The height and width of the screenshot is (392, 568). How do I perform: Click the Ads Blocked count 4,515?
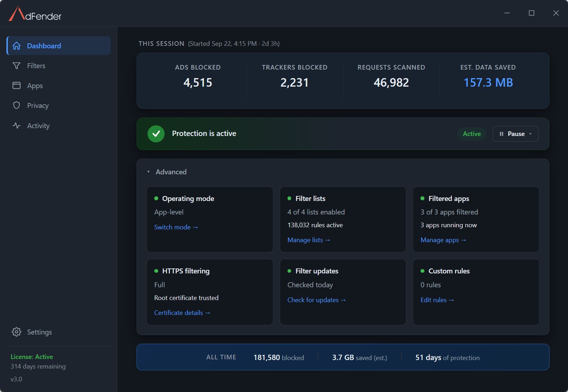198,83
